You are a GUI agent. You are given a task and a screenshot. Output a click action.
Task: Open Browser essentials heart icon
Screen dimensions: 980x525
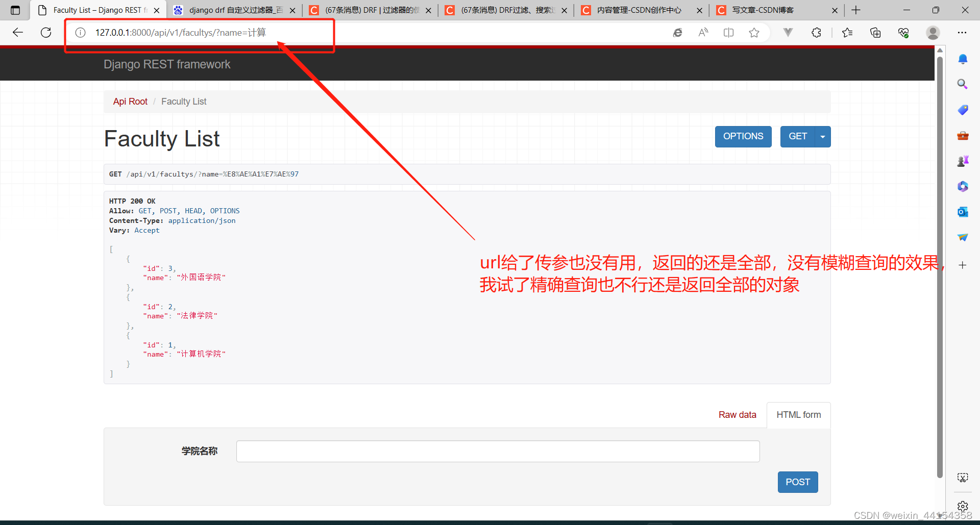(903, 33)
